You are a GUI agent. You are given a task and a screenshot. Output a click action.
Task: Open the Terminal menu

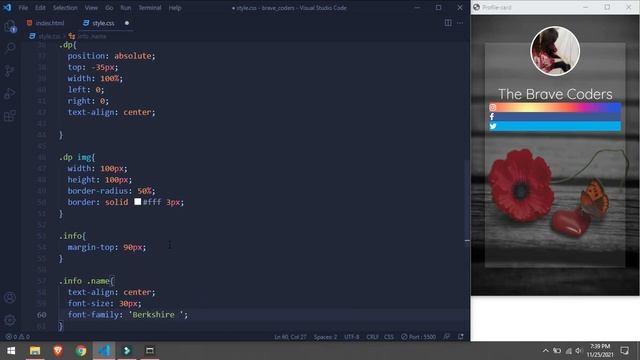[149, 8]
